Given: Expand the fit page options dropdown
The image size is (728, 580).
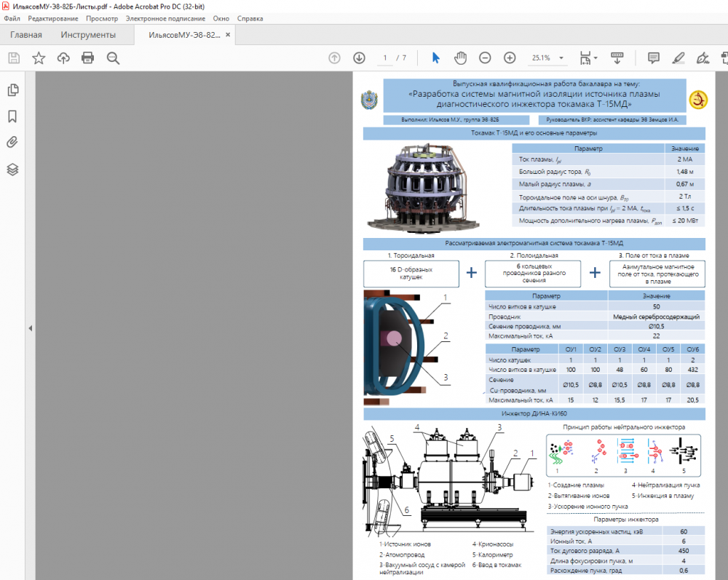Looking at the screenshot, I should (x=596, y=58).
